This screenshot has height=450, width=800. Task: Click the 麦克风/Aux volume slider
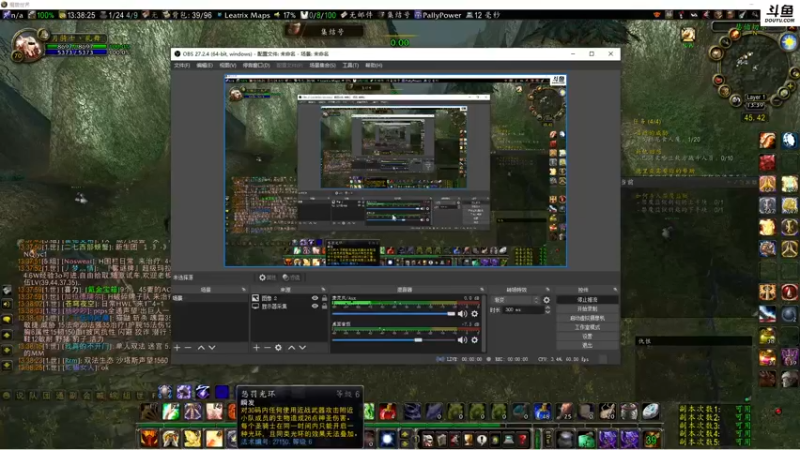(x=393, y=314)
